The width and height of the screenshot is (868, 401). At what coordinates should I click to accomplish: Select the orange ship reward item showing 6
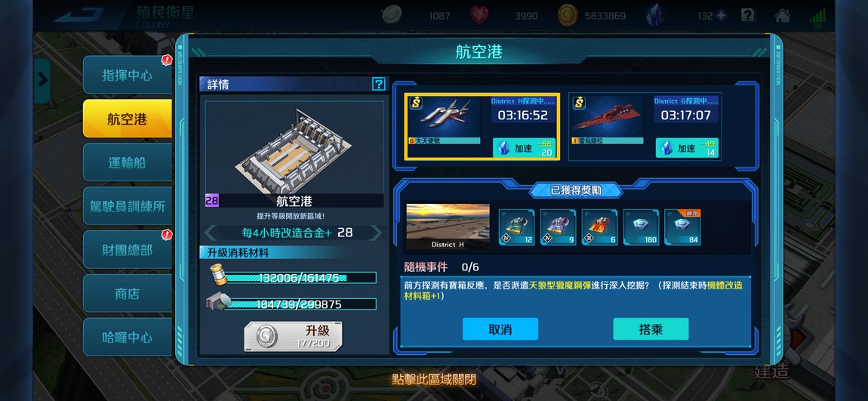[599, 227]
